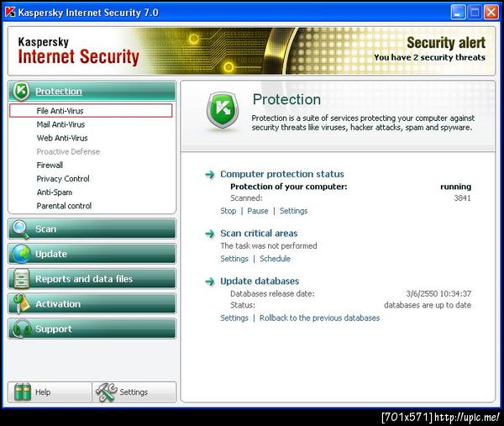The width and height of the screenshot is (504, 426).
Task: Click arrow icon beside Update databases
Action: (x=210, y=281)
